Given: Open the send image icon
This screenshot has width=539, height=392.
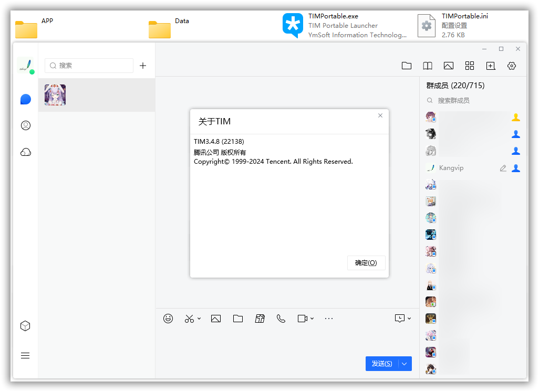Looking at the screenshot, I should click(x=215, y=319).
